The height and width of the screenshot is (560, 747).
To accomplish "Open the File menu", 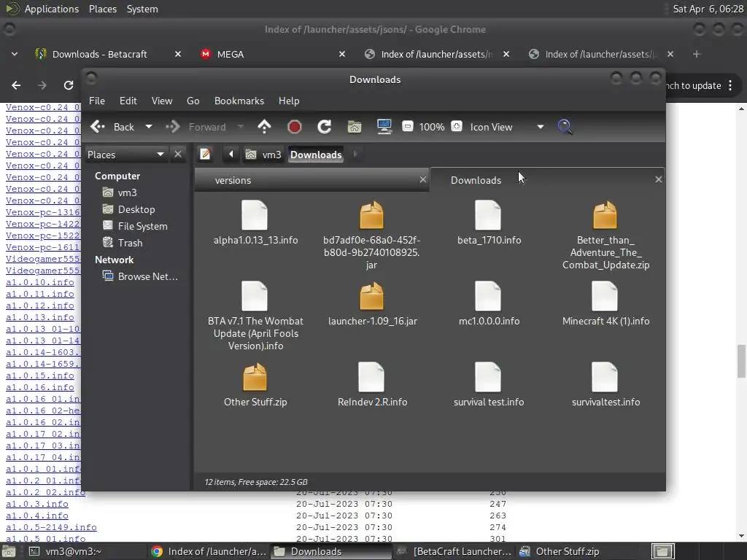I will [97, 101].
